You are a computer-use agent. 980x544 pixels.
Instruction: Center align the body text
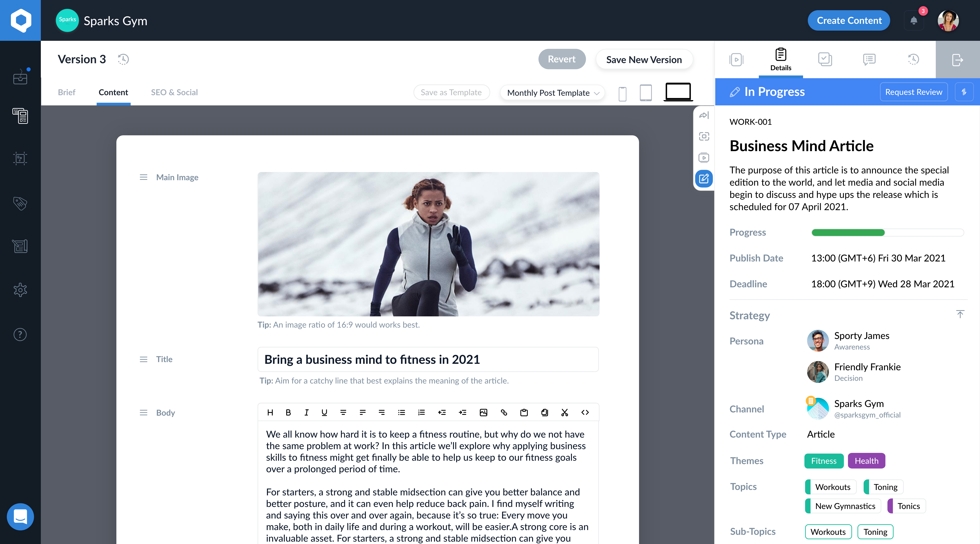coord(343,412)
